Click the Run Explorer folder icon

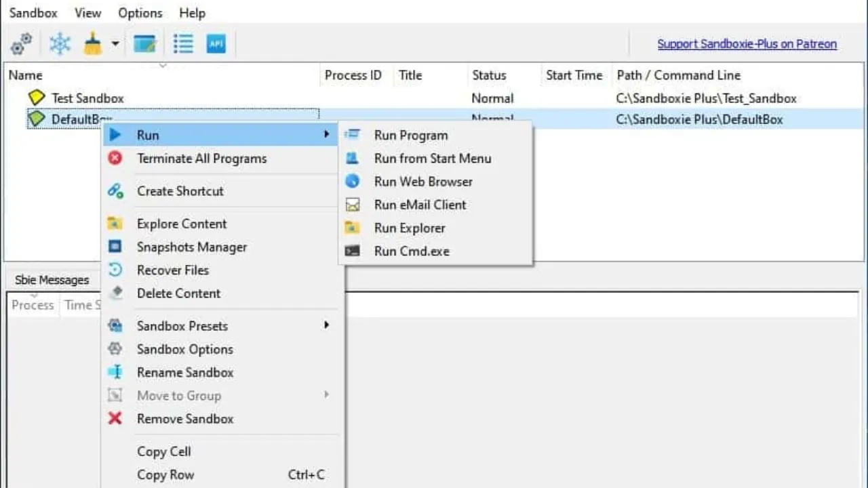[352, 228]
